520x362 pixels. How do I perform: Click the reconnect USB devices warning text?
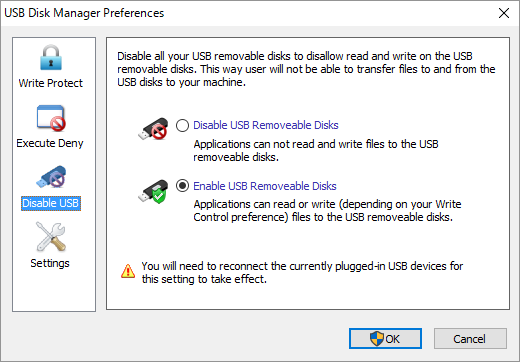coord(302,272)
